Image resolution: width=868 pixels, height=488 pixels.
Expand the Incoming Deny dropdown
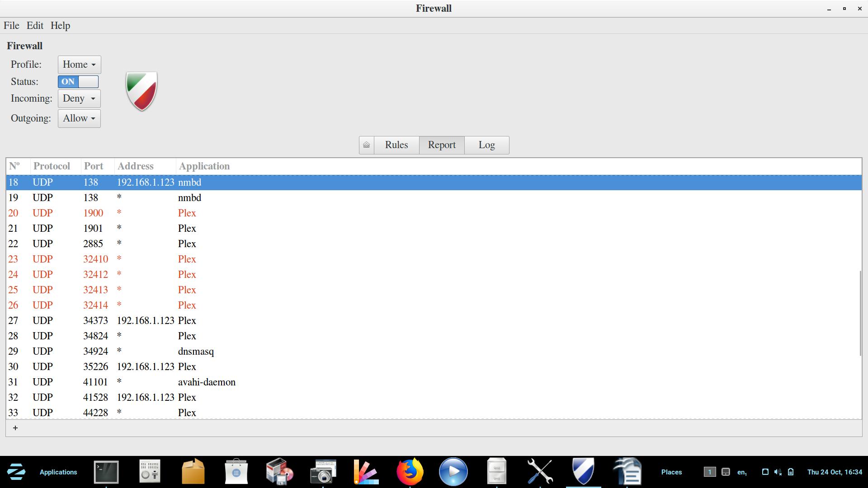[x=79, y=99]
